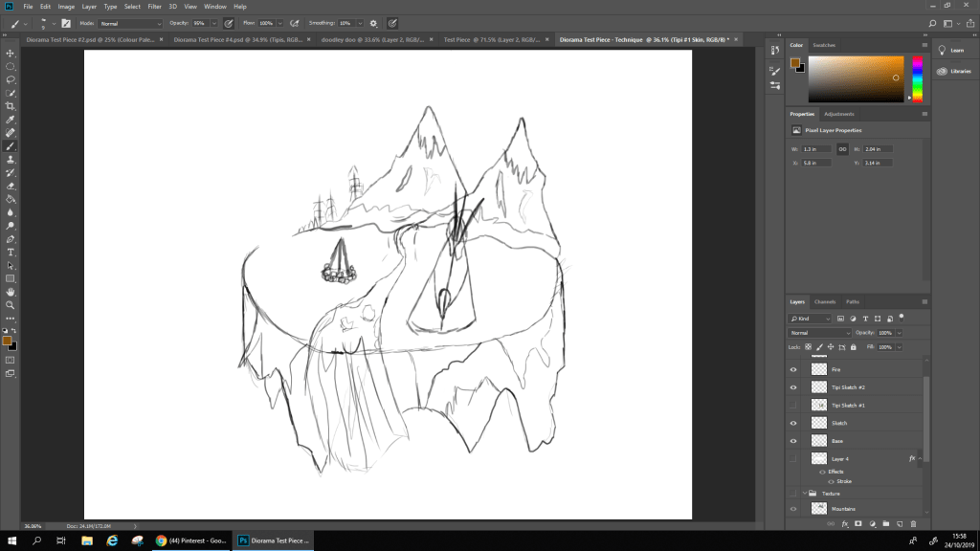Select the Zoom tool
The height and width of the screenshot is (551, 980).
pos(11,304)
